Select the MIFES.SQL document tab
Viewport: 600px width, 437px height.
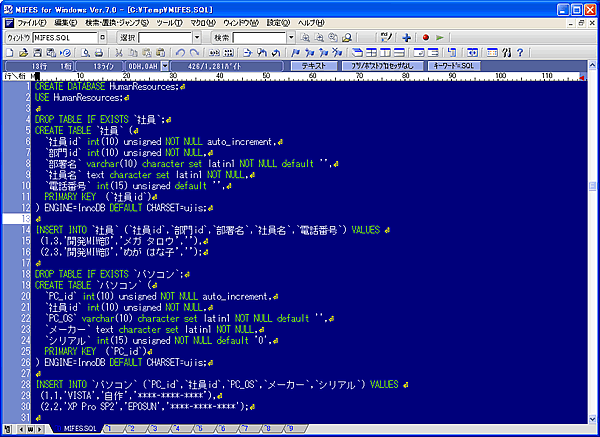click(77, 429)
